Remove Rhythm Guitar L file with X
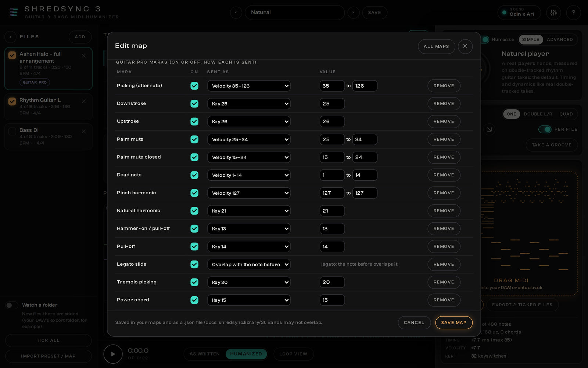 [84, 101]
